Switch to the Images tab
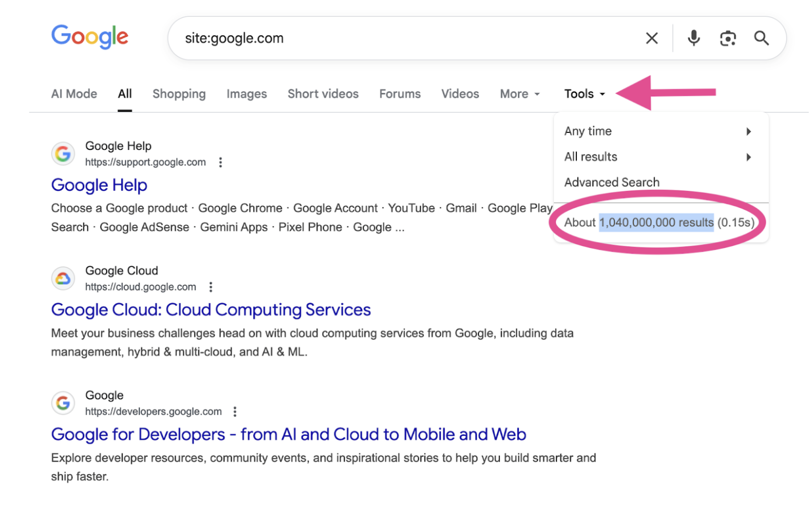Image resolution: width=812 pixels, height=505 pixels. (x=247, y=94)
